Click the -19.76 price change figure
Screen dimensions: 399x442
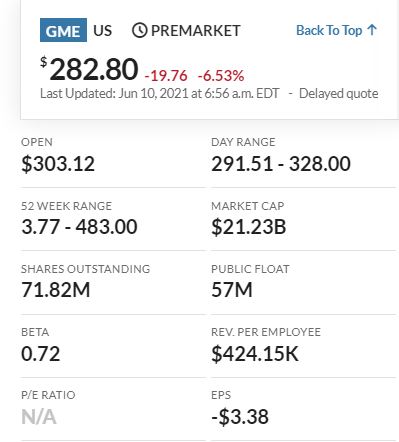pyautogui.click(x=166, y=76)
